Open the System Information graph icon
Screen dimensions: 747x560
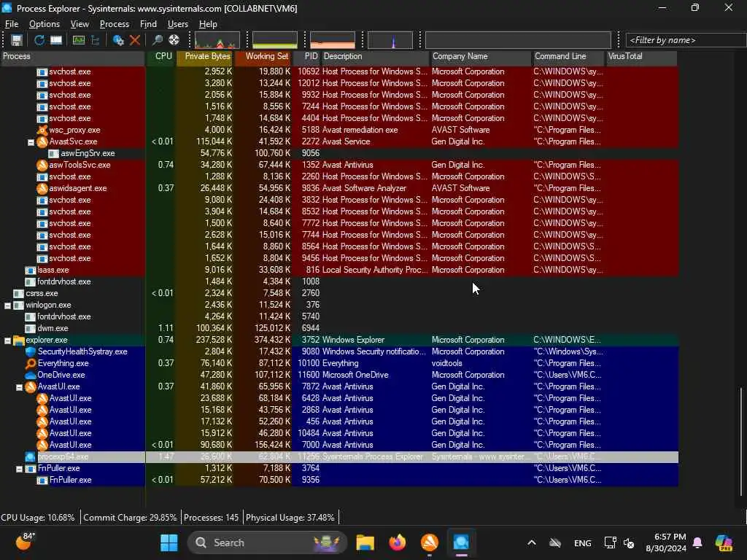[79, 41]
